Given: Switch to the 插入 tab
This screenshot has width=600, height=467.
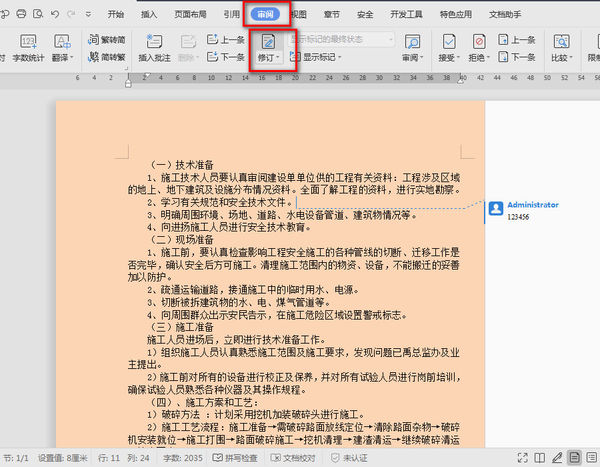Looking at the screenshot, I should point(149,15).
